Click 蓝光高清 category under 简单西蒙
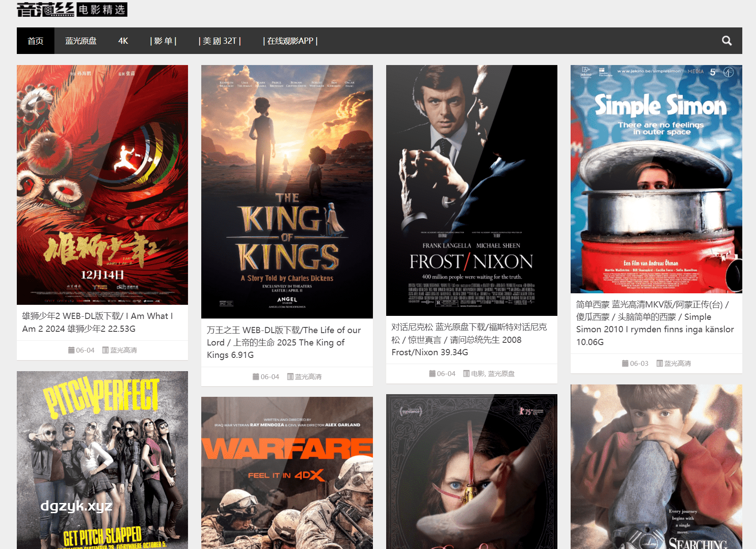This screenshot has width=756, height=549. [x=678, y=363]
